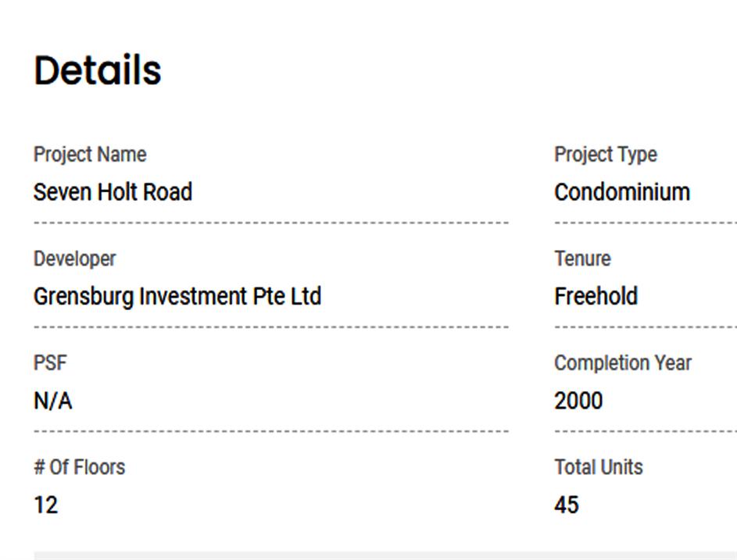This screenshot has width=737, height=560.
Task: Click the Completion Year label
Action: (623, 363)
